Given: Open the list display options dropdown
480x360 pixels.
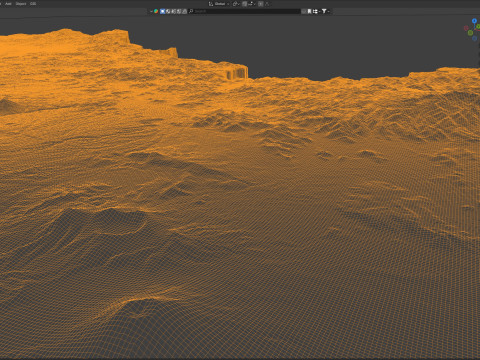Looking at the screenshot, I should pyautogui.click(x=316, y=11).
